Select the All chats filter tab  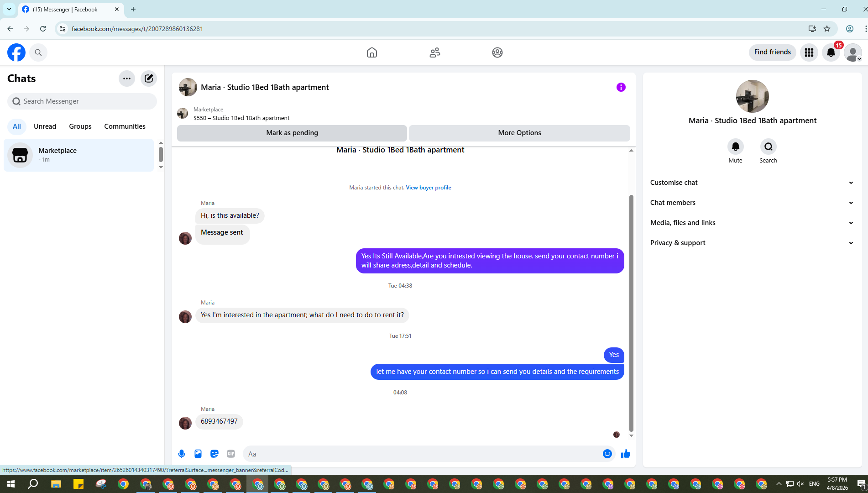click(x=17, y=126)
